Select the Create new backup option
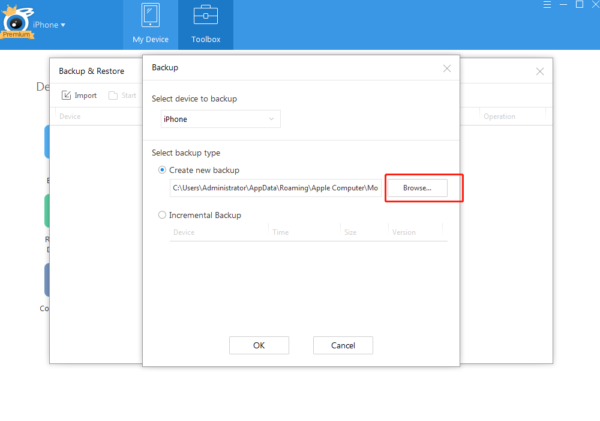The image size is (600, 421). pos(163,170)
